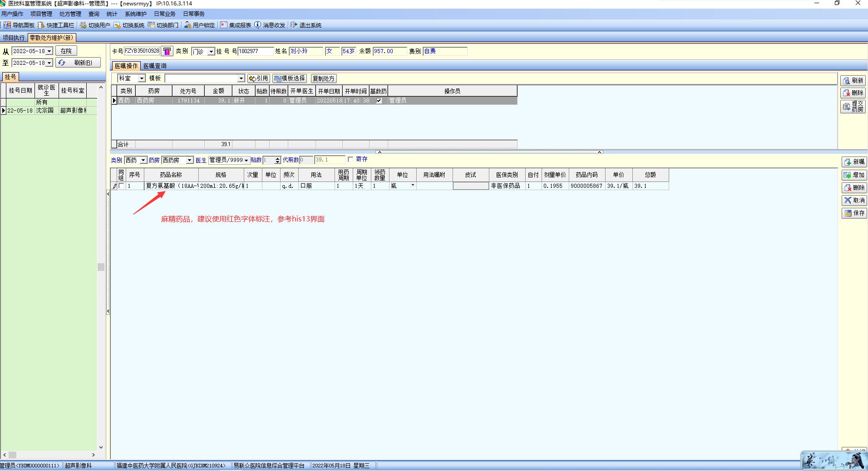Click the right arrow of registration list scrollbar
868x471 pixels.
pos(94,455)
